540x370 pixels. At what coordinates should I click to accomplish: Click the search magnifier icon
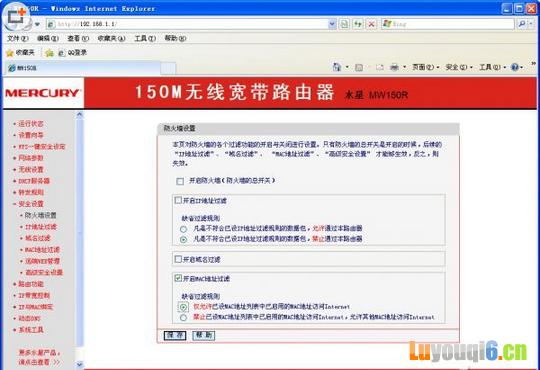point(522,24)
